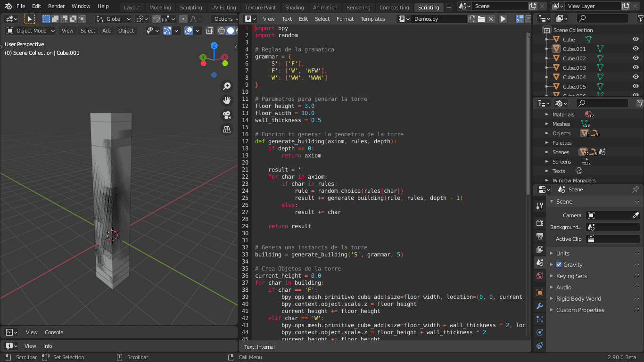The image size is (644, 362).
Task: Switch to the Modeling workspace tab
Action: pyautogui.click(x=160, y=8)
